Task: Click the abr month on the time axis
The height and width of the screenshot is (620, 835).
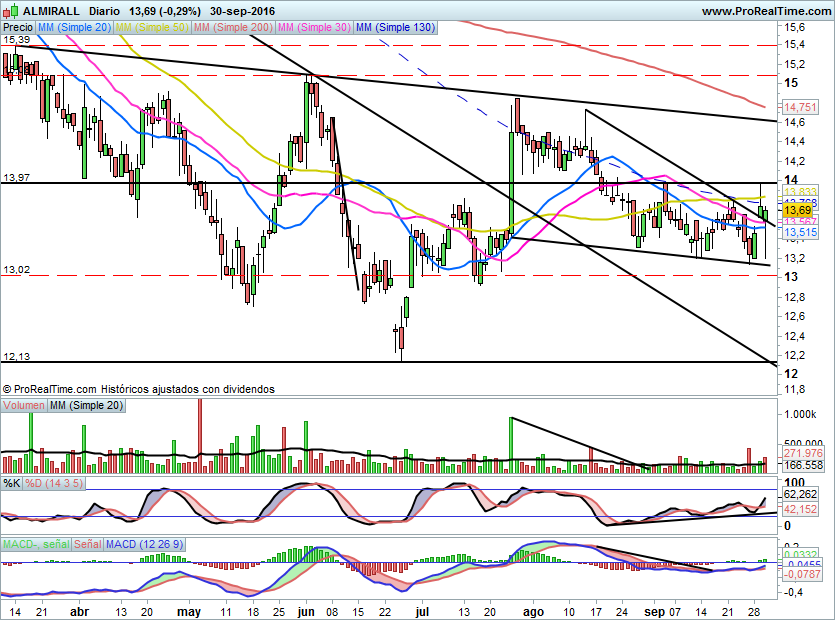Action: coord(79,611)
